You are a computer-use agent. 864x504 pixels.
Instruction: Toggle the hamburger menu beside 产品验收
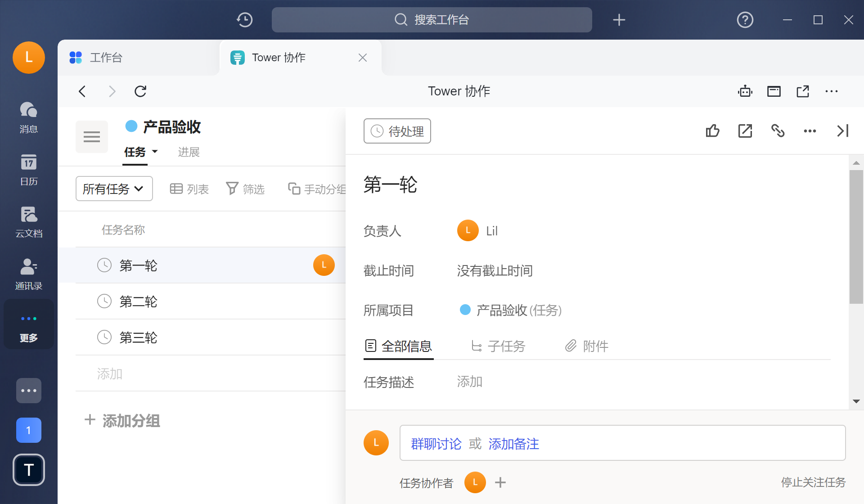pos(92,137)
